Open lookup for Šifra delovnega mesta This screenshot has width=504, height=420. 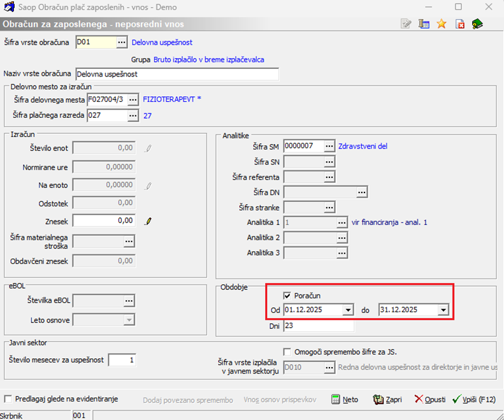133,100
